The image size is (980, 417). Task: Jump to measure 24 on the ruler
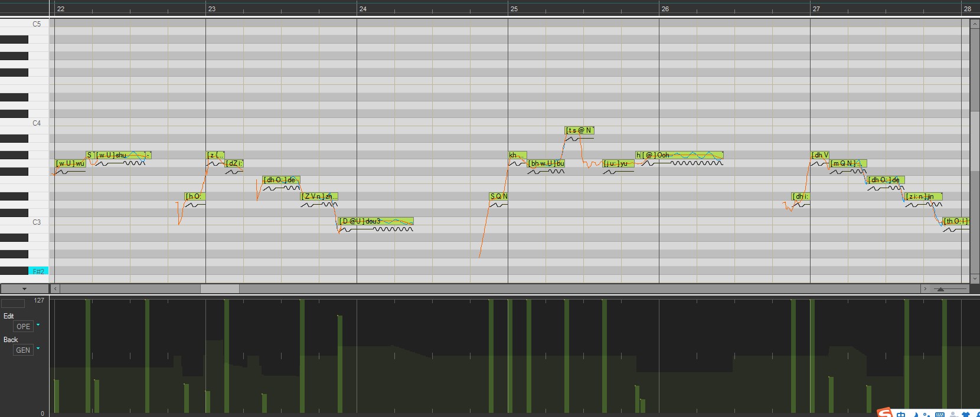click(363, 9)
